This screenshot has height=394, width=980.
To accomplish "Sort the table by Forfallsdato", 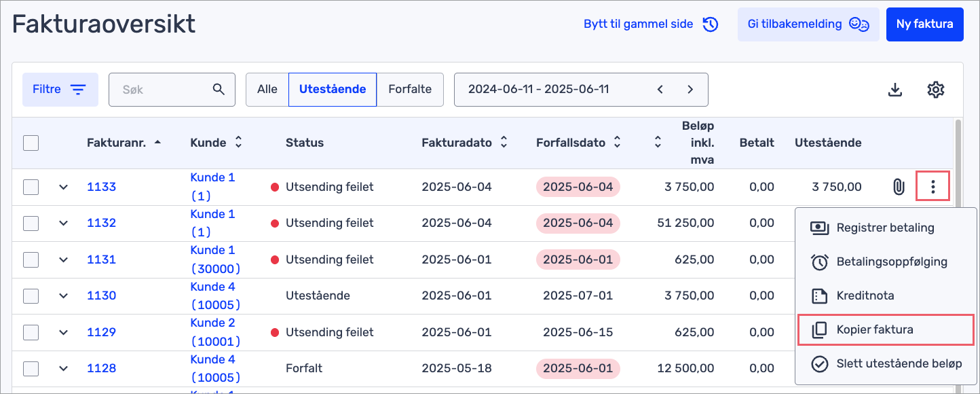I will 616,142.
